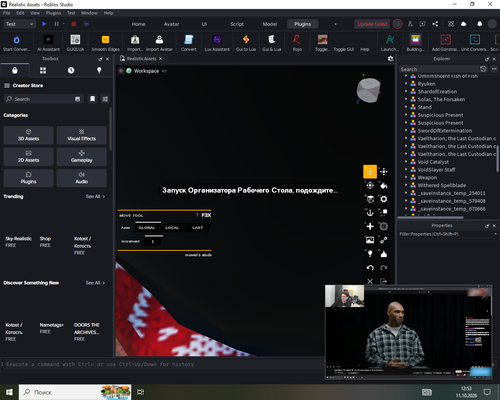Open the Audio category

pos(82,178)
